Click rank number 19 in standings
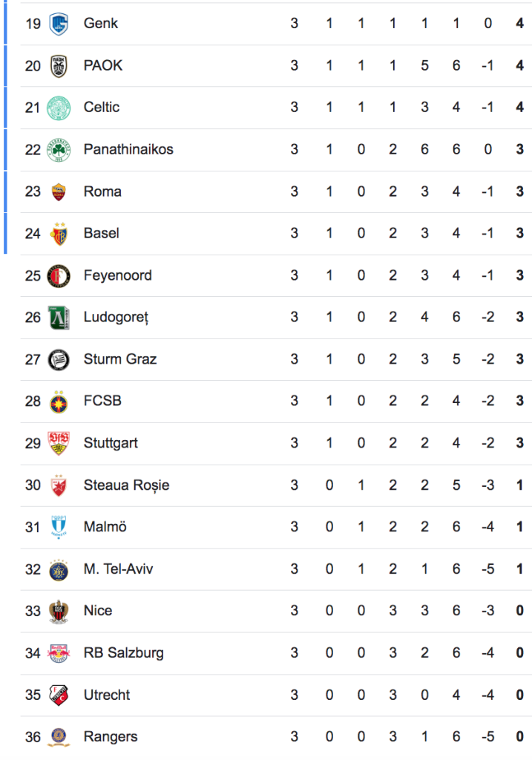 33,24
